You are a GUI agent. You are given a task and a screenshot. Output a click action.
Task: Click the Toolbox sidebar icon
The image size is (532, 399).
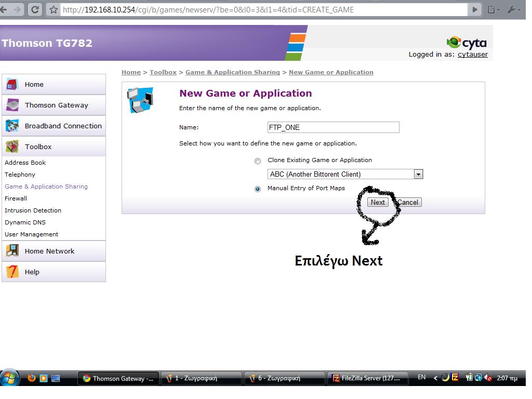point(12,147)
